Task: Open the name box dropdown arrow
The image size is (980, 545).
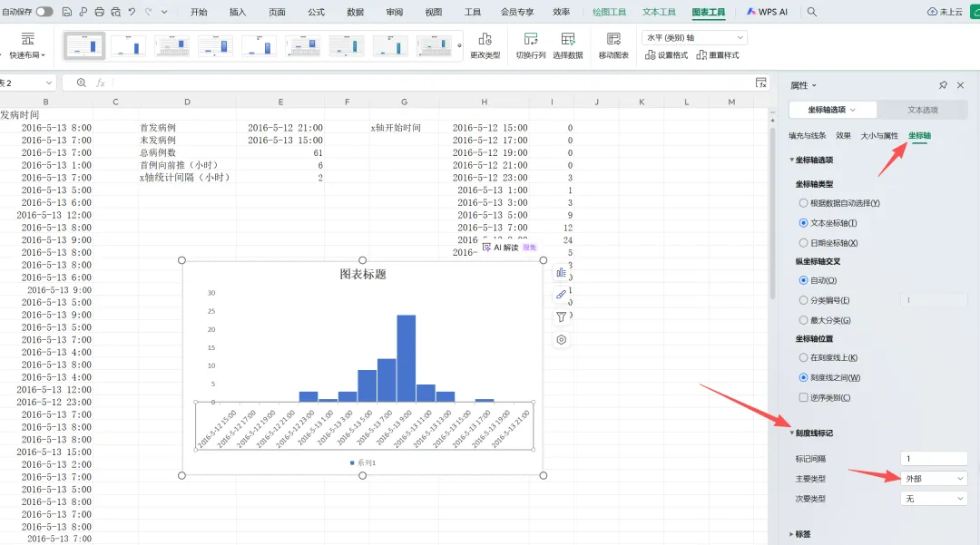Action: (49, 83)
